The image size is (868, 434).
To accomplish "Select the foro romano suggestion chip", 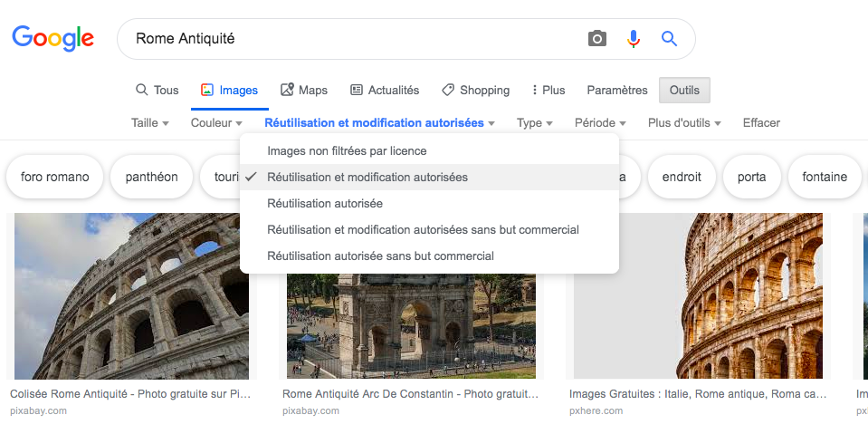I will coord(55,177).
